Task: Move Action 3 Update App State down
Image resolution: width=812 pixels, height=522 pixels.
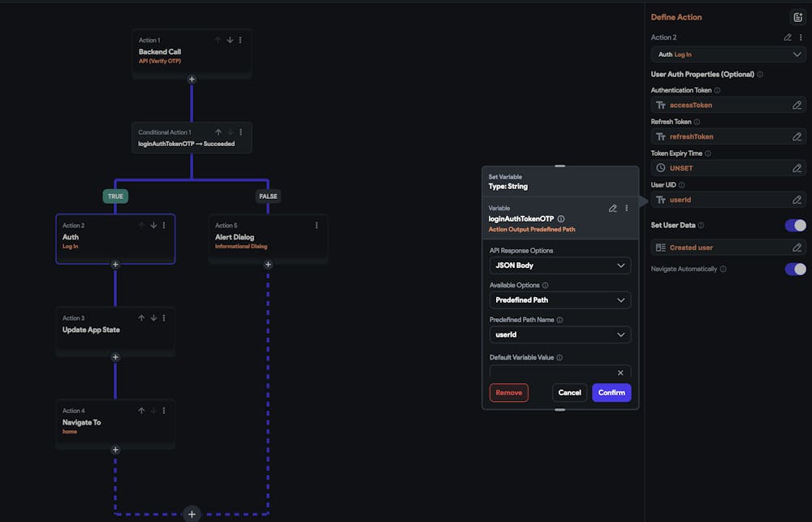Action: (x=153, y=318)
